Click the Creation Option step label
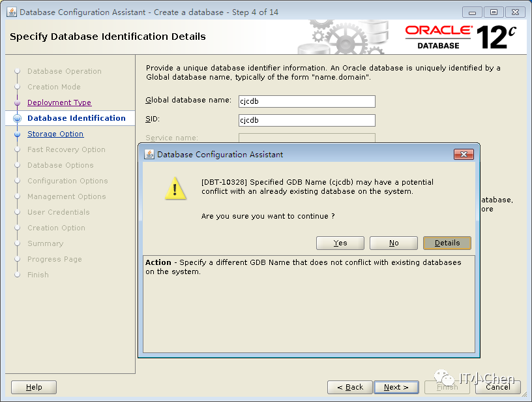 tap(56, 228)
